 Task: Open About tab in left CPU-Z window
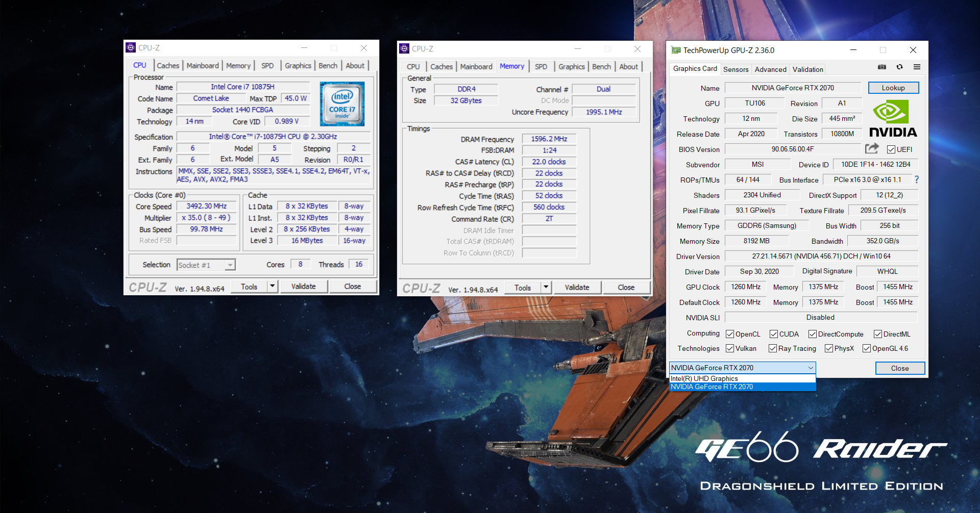click(355, 65)
